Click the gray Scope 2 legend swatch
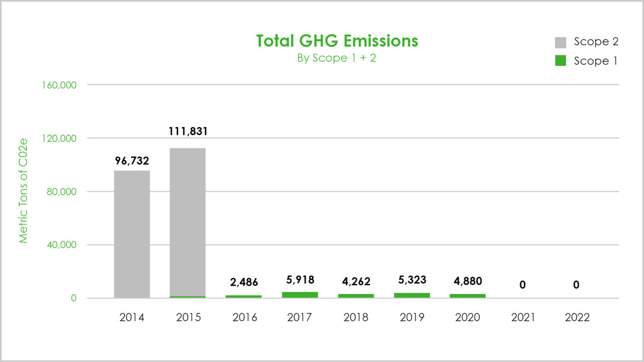The image size is (644, 362). coord(561,42)
